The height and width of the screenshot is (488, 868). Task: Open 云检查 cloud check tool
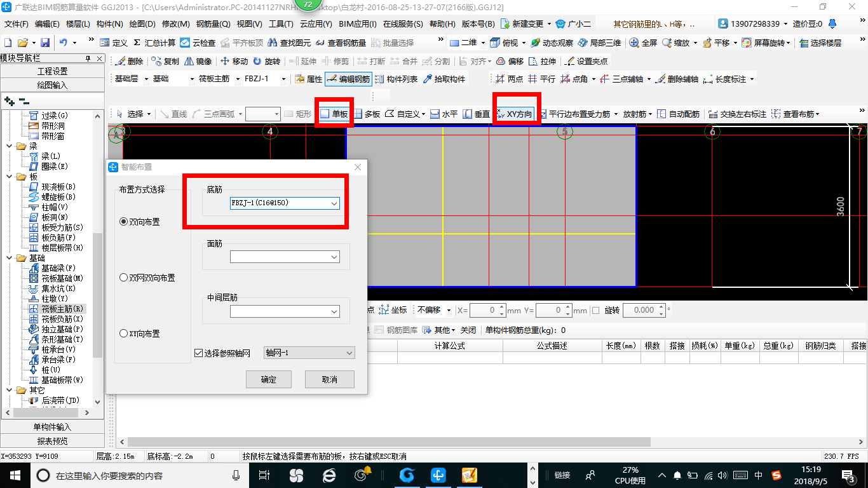198,43
